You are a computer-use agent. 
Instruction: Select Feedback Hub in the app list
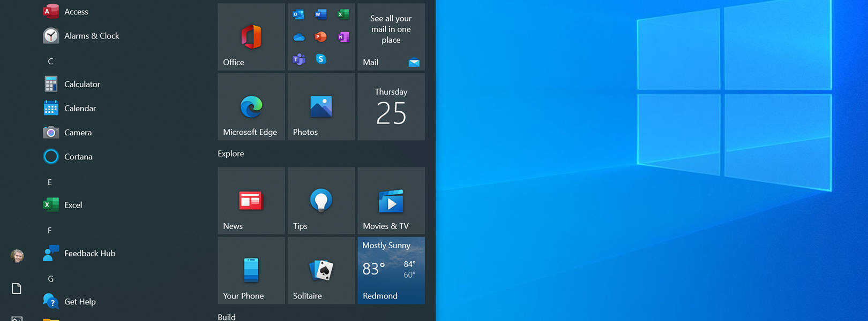tap(89, 254)
